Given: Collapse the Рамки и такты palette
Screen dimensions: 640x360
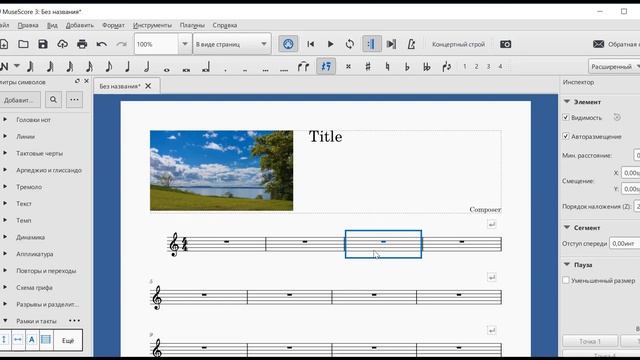Looking at the screenshot, I should pos(5,321).
